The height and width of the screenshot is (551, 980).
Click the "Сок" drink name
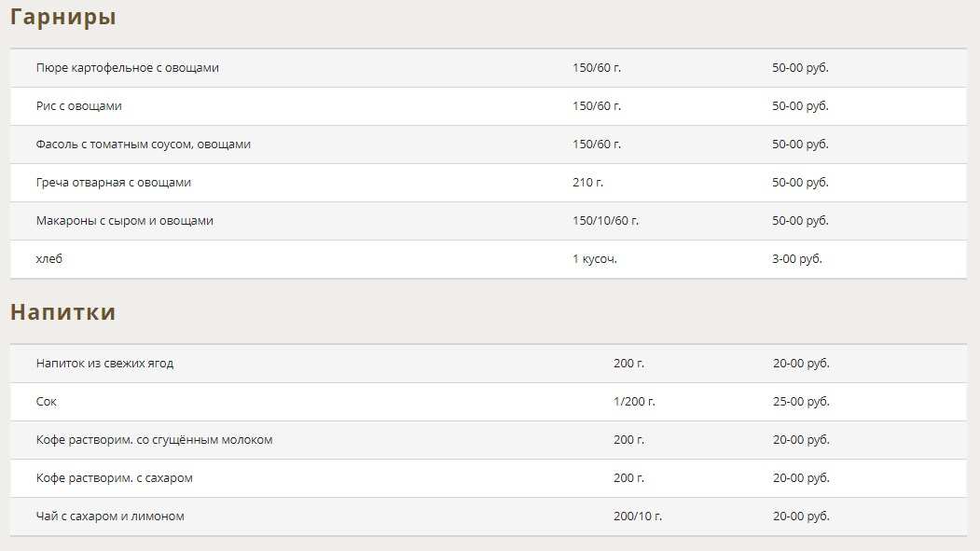point(47,402)
